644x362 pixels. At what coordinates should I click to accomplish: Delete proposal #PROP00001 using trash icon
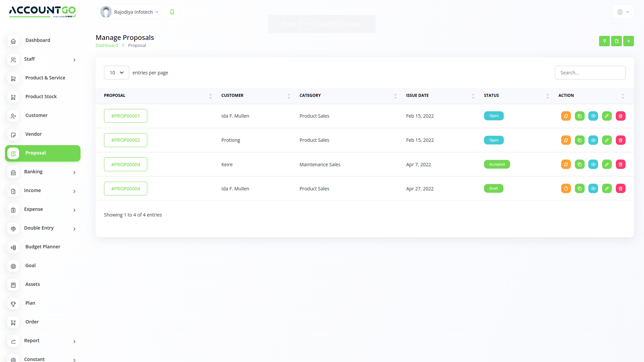(621, 116)
